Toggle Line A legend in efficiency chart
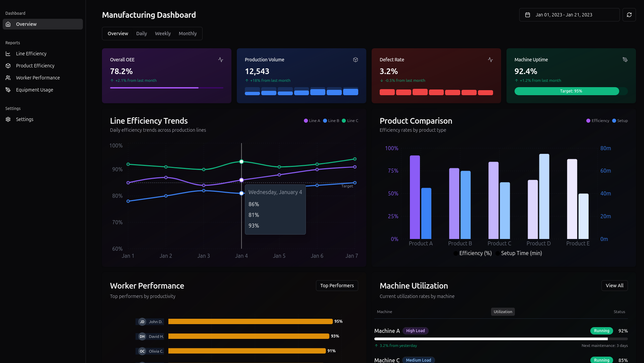The height and width of the screenshot is (363, 644). [x=312, y=121]
